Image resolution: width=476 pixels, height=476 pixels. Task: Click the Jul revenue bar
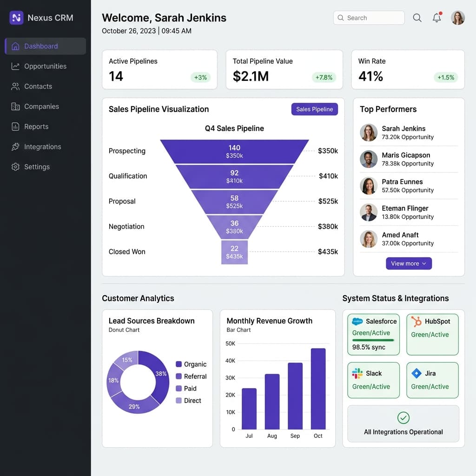(x=249, y=409)
